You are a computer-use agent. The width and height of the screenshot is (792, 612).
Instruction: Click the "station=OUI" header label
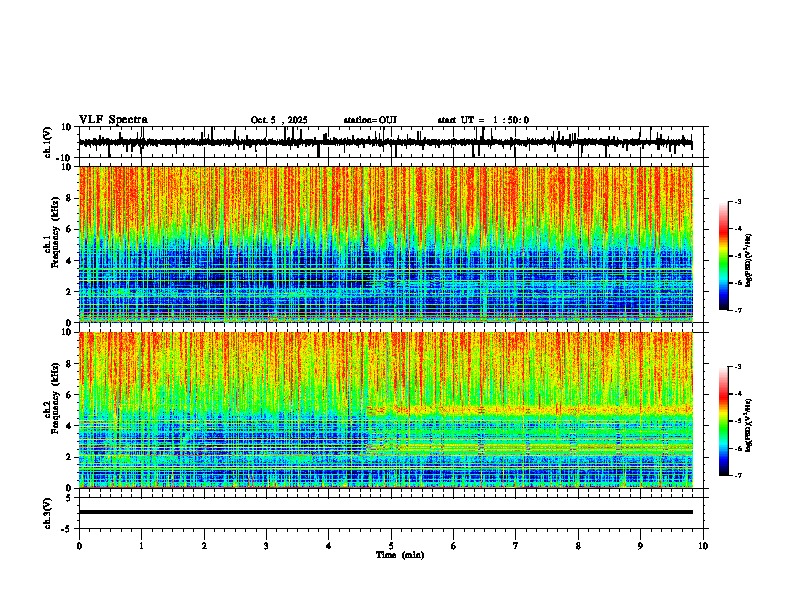[370, 120]
